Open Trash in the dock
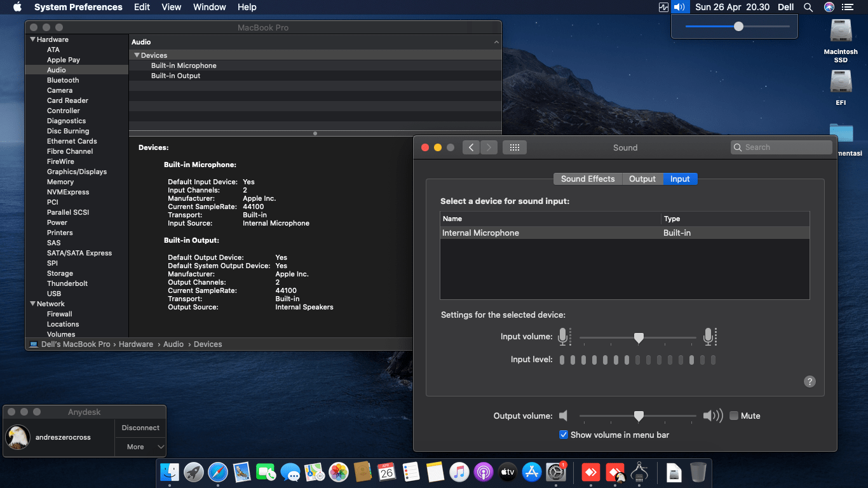Image resolution: width=868 pixels, height=488 pixels. tap(698, 472)
